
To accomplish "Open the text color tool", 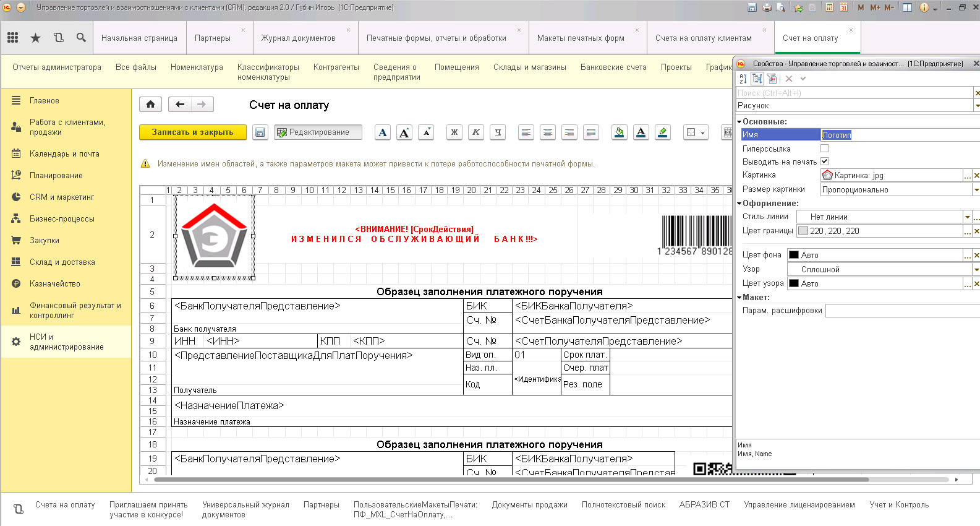I will point(641,132).
